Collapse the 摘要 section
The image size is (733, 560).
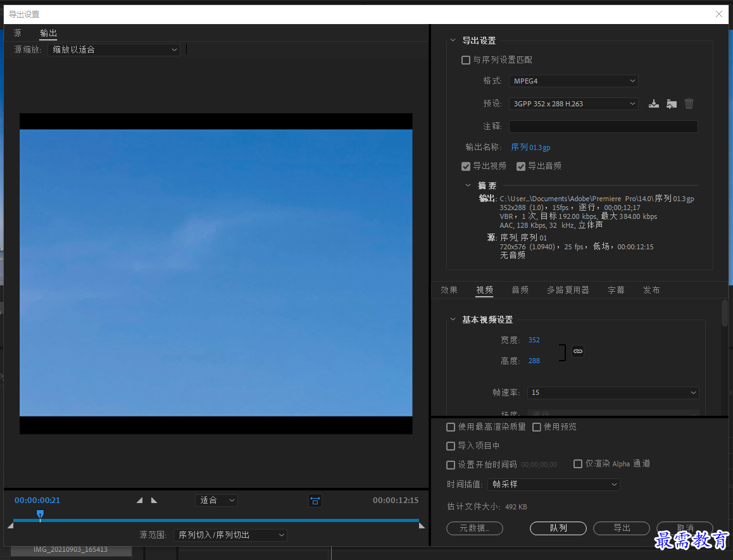coord(468,185)
